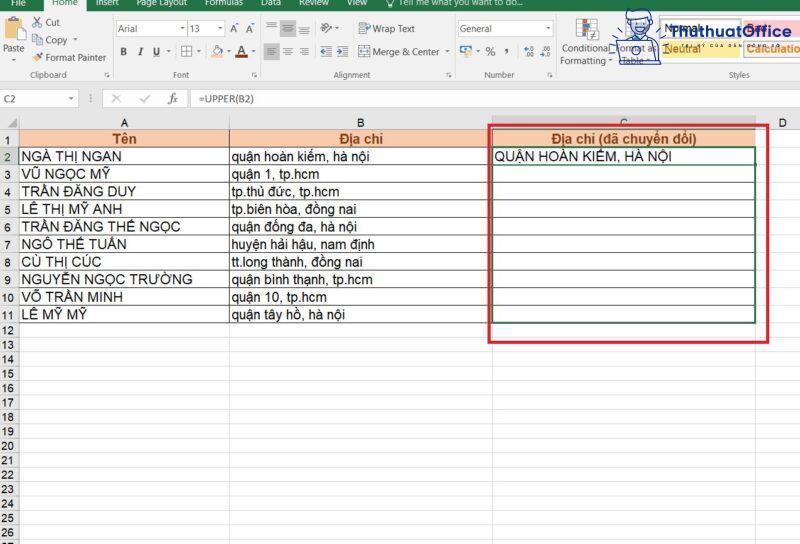Viewport: 800px width, 544px height.
Task: Select the Neutral cell style
Action: click(699, 49)
